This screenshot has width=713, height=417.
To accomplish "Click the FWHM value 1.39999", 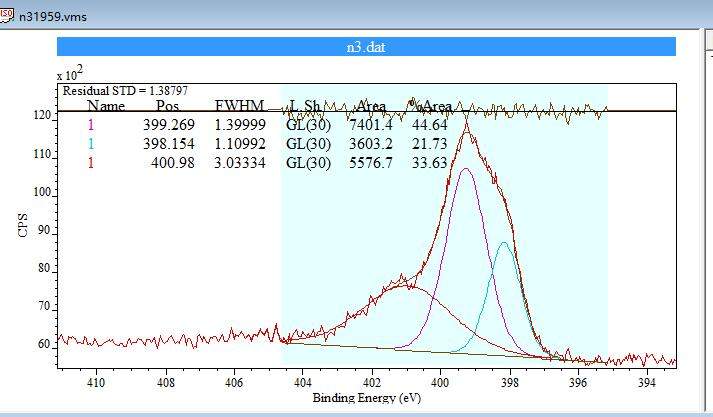I will pyautogui.click(x=240, y=125).
